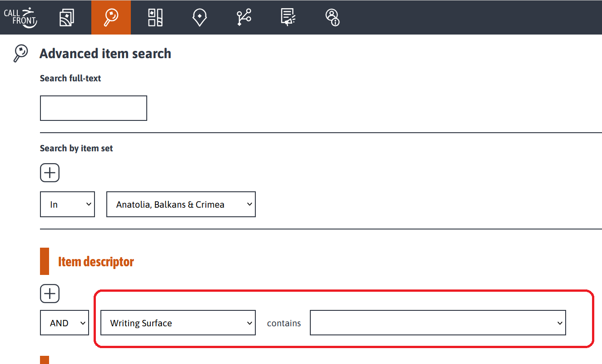This screenshot has height=364, width=602.
Task: Expand the Anatolia, Balkans & Crimea dropdown
Action: point(181,204)
